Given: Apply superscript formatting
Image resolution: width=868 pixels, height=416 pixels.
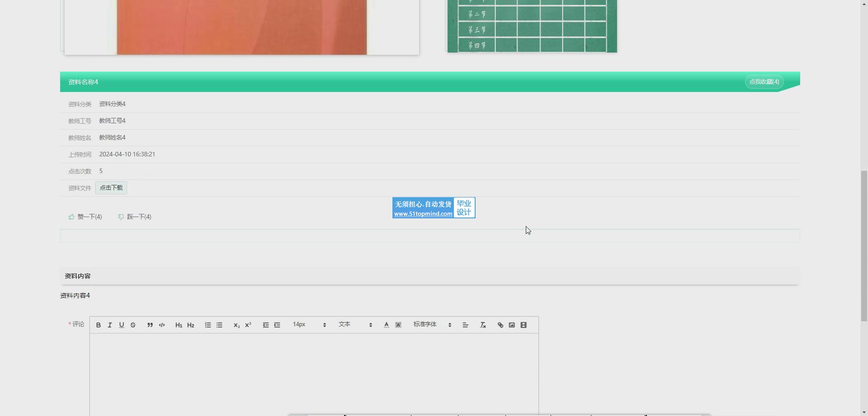Looking at the screenshot, I should (x=248, y=325).
